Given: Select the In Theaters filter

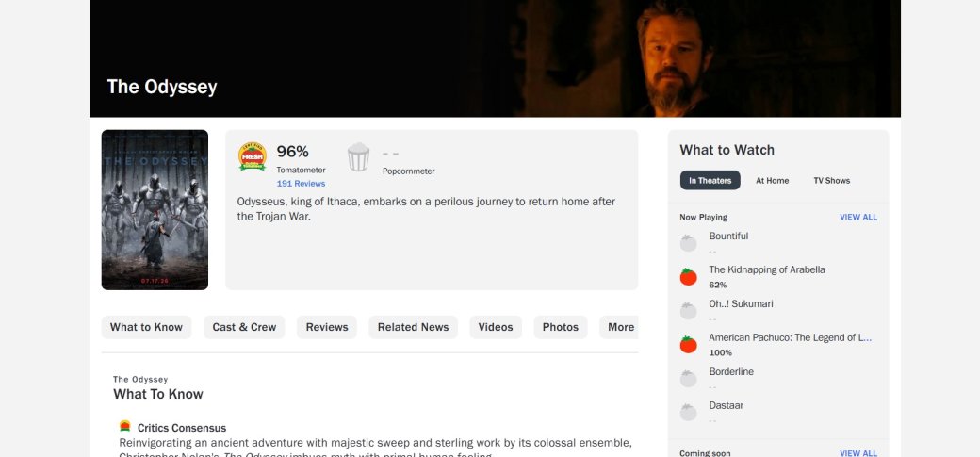Looking at the screenshot, I should pyautogui.click(x=710, y=180).
